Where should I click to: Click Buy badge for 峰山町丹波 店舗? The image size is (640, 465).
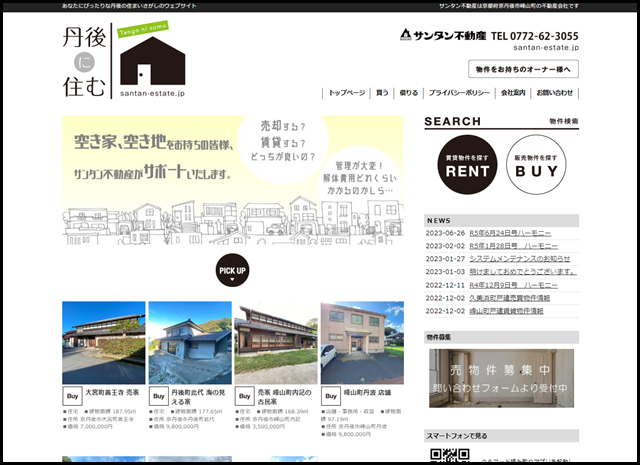coord(331,395)
